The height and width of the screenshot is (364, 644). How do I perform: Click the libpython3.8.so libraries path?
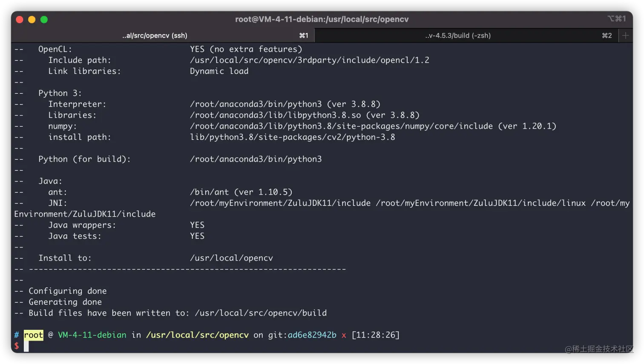pos(305,115)
